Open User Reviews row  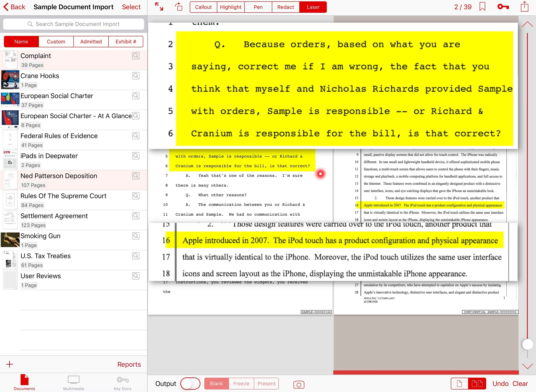click(74, 280)
